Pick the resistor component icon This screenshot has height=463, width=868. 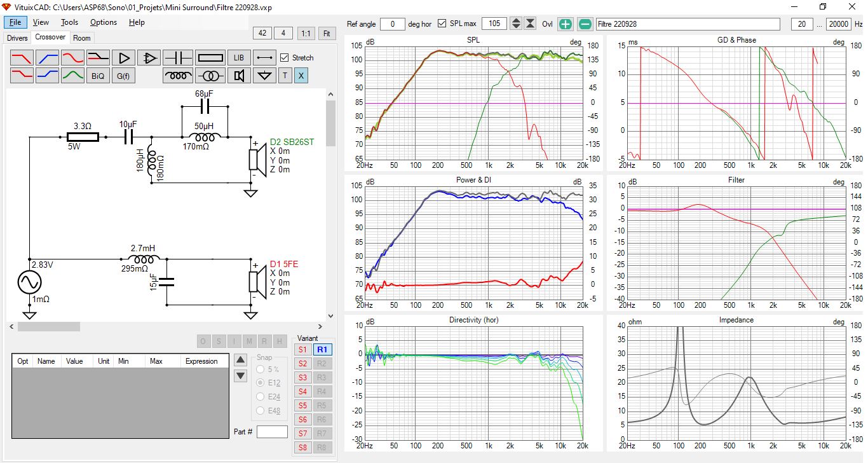point(210,58)
